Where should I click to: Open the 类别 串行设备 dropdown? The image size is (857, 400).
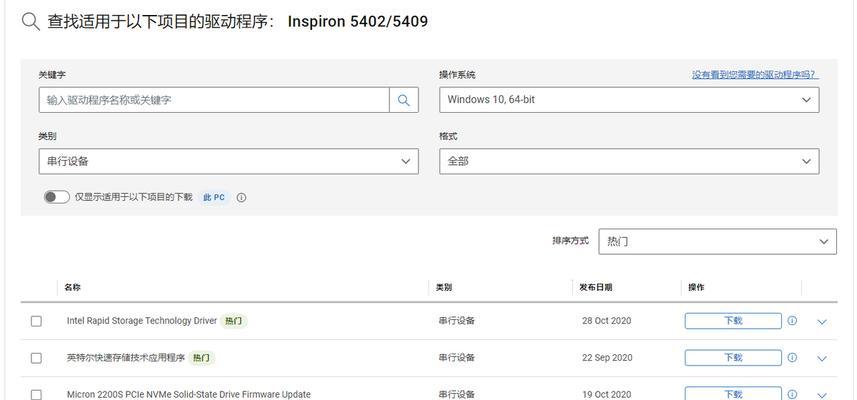[x=228, y=162]
